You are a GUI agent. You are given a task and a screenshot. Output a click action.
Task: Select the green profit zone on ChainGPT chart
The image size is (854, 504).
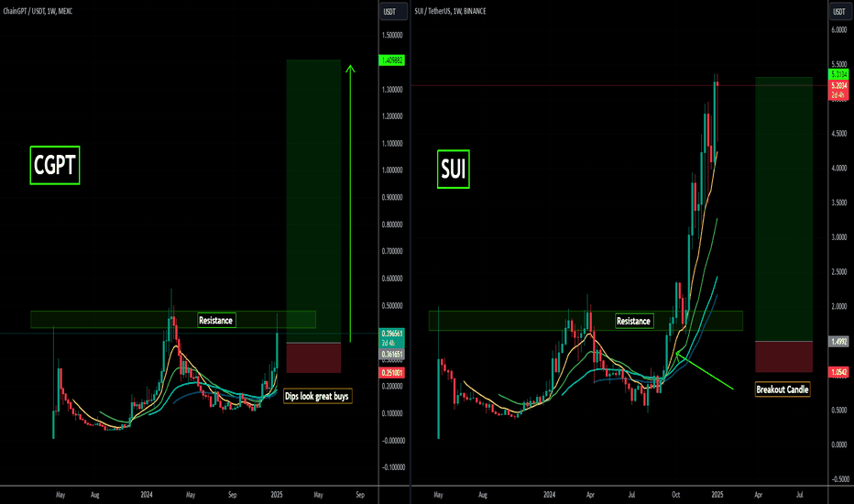[313, 201]
